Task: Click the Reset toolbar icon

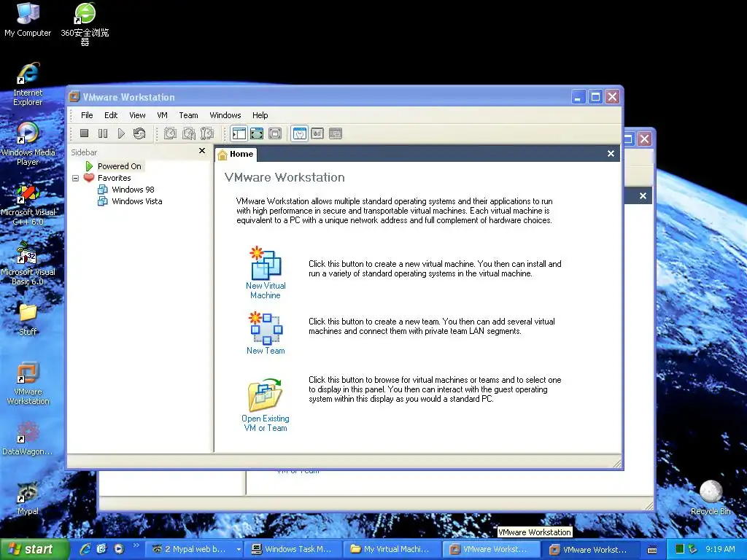Action: pos(139,134)
